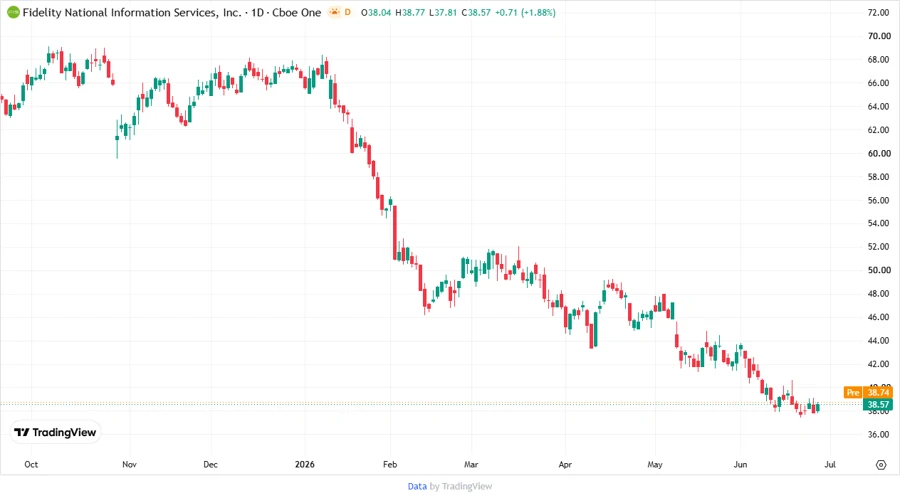900x498 pixels.
Task: Open chart settings gear icon
Action: click(881, 464)
